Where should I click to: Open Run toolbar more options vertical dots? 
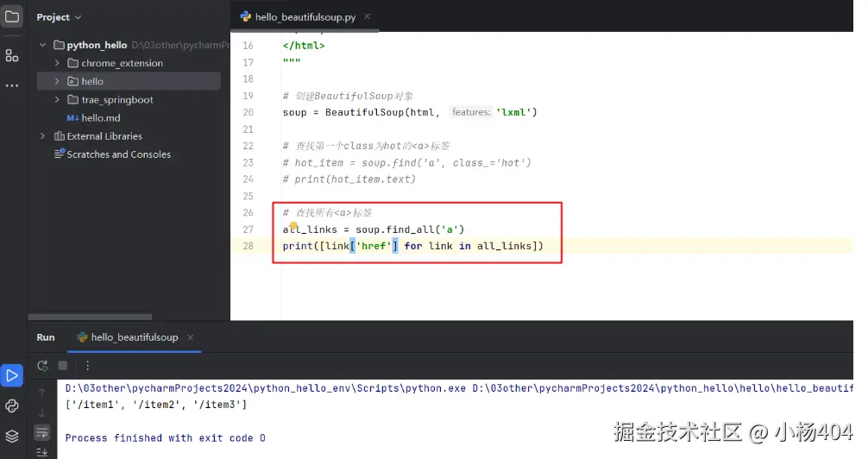[x=87, y=366]
